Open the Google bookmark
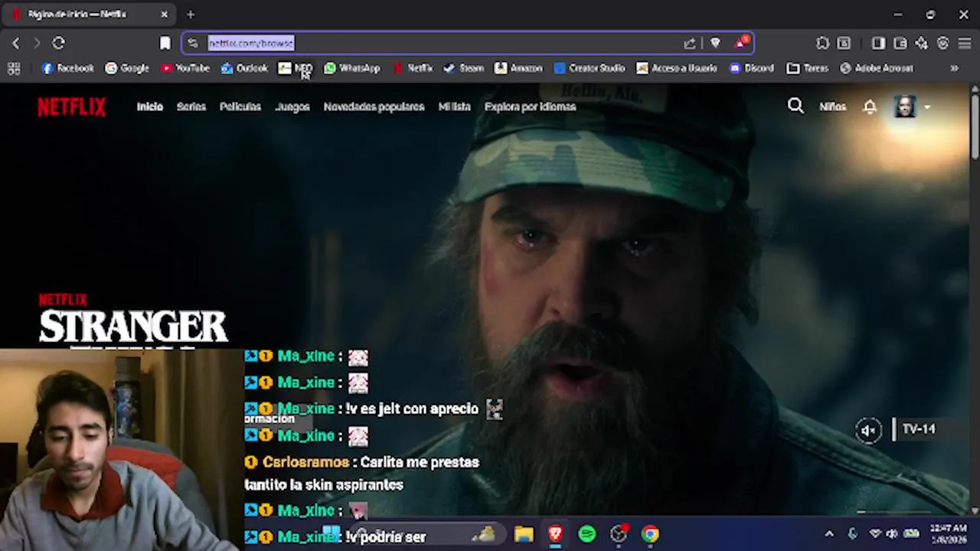Image resolution: width=980 pixels, height=551 pixels. click(127, 69)
